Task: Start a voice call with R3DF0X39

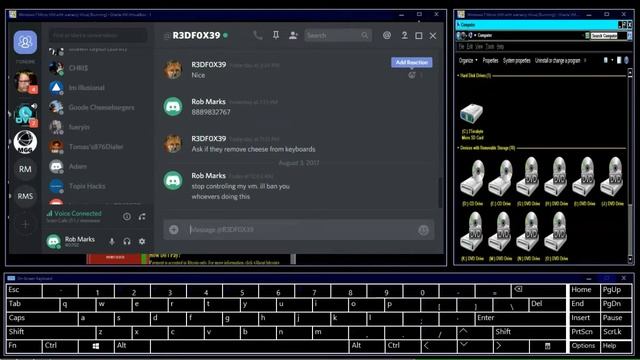Action: click(x=258, y=36)
